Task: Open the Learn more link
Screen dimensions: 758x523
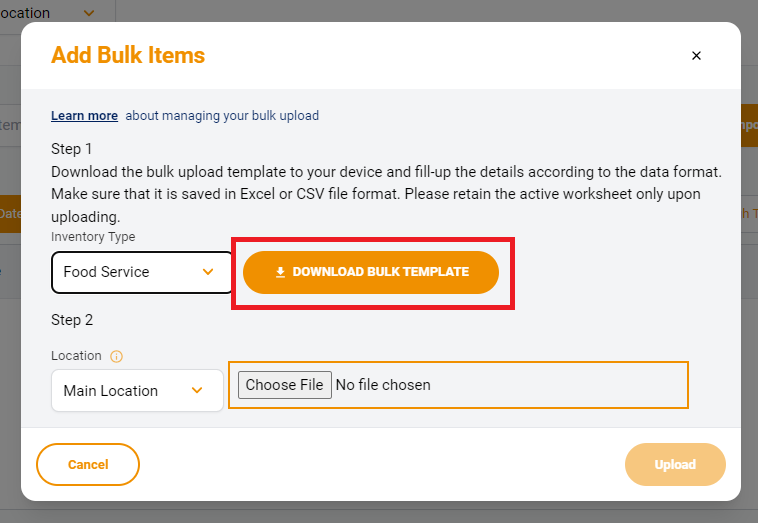Action: 85,116
